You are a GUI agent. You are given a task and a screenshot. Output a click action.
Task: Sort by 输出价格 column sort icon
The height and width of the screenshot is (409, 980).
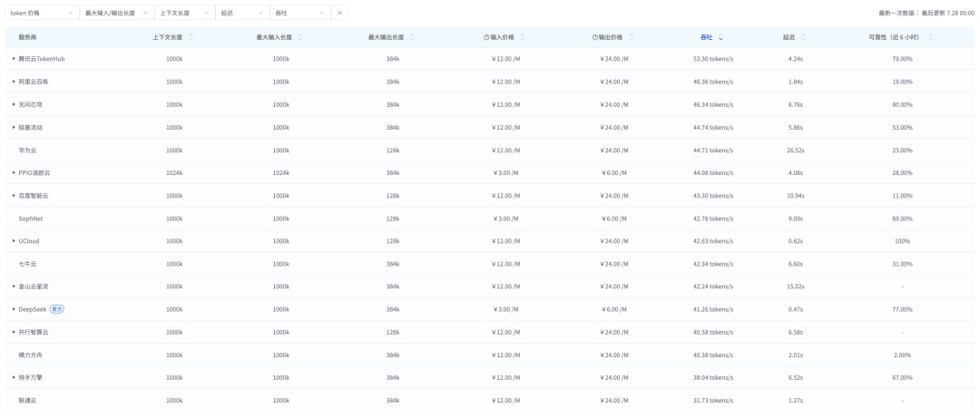point(631,37)
